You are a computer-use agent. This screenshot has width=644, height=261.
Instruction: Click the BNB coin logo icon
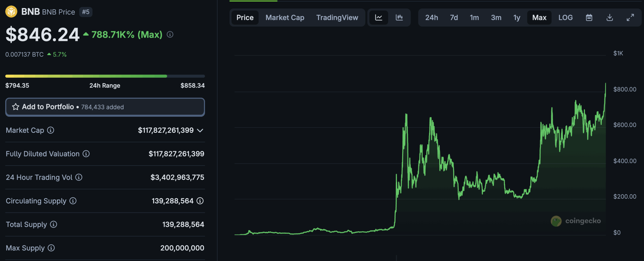pyautogui.click(x=11, y=12)
